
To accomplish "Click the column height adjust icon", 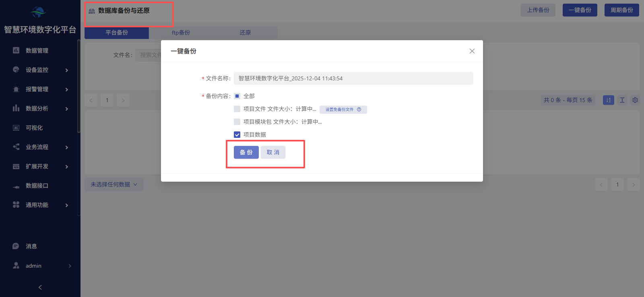I will tap(622, 100).
